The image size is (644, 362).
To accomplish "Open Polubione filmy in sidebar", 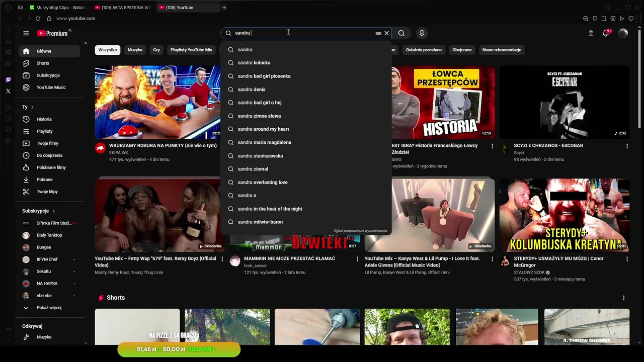I will point(49,167).
